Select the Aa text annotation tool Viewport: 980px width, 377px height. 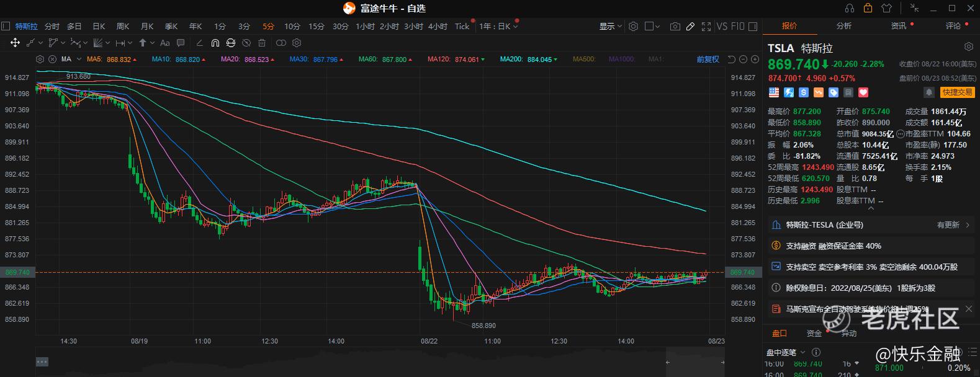(164, 43)
